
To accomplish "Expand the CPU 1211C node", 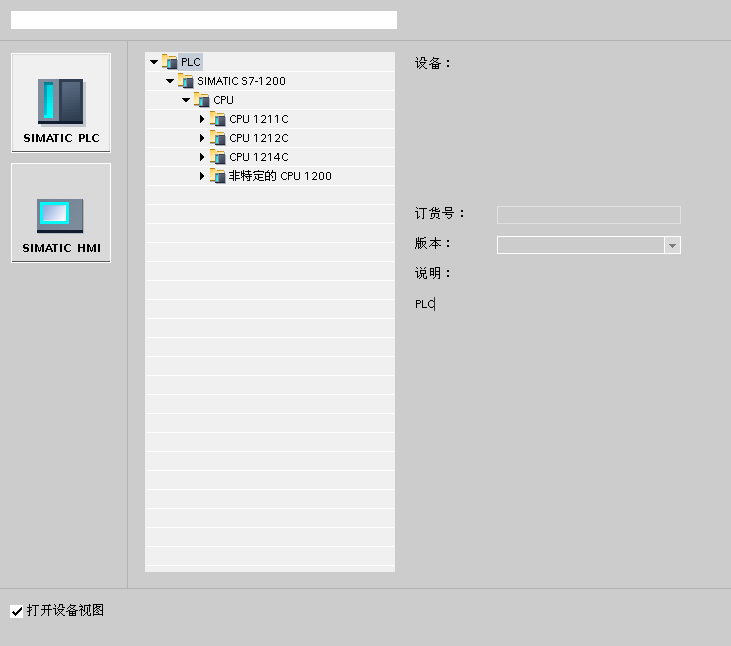I will tap(202, 119).
